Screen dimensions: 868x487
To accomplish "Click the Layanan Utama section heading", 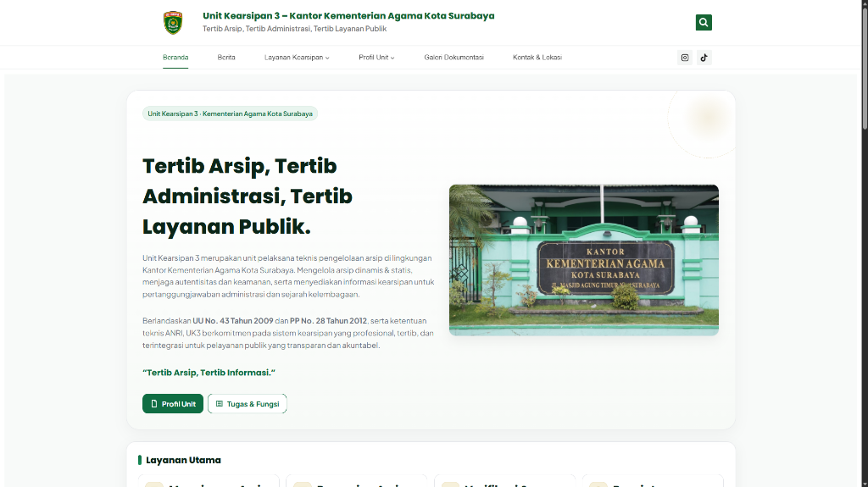I will pos(183,460).
